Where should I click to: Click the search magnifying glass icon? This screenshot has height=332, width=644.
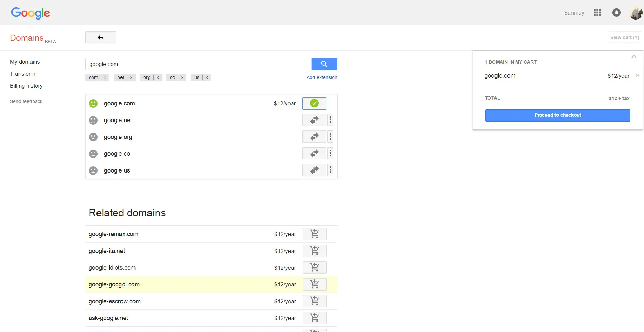(x=324, y=64)
